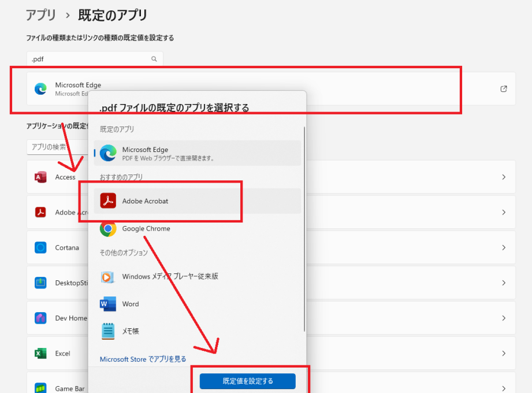Go back to アプリ breadcrumb
The height and width of the screenshot is (393, 532).
point(41,14)
